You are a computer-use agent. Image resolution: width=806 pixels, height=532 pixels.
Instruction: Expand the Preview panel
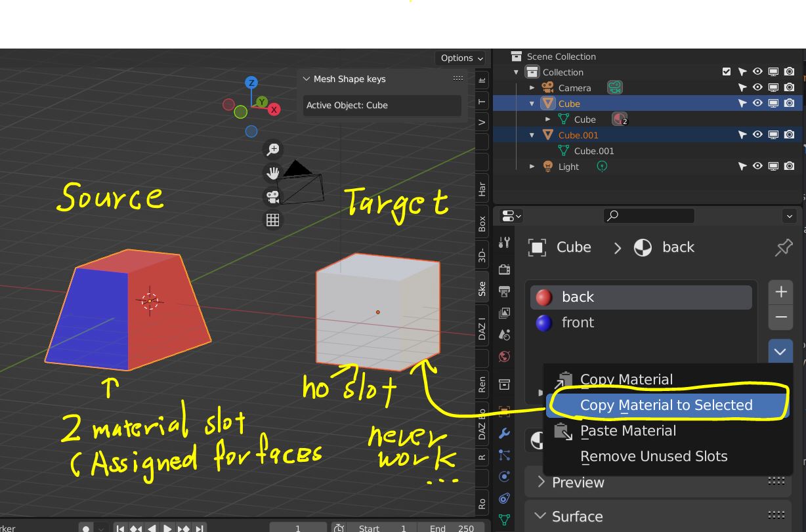coord(541,482)
